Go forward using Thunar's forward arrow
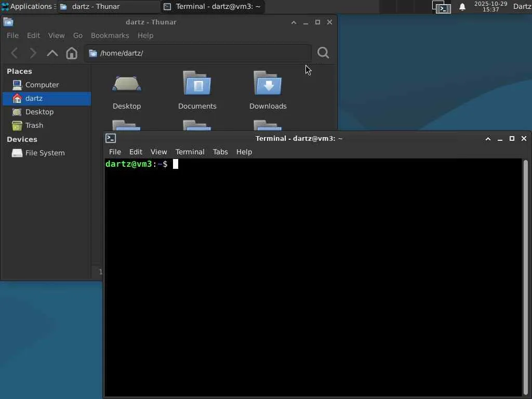 pyautogui.click(x=33, y=53)
